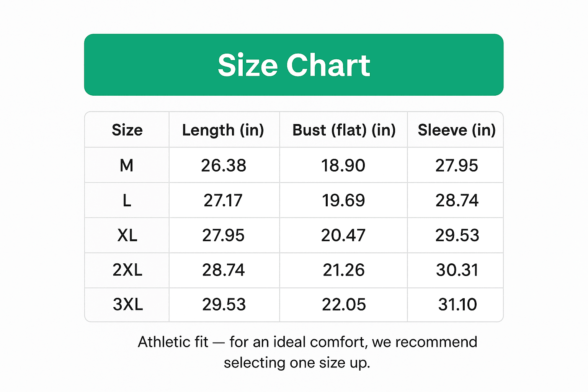Click the 18.90 bust cell
588x392 pixels.
click(x=343, y=165)
